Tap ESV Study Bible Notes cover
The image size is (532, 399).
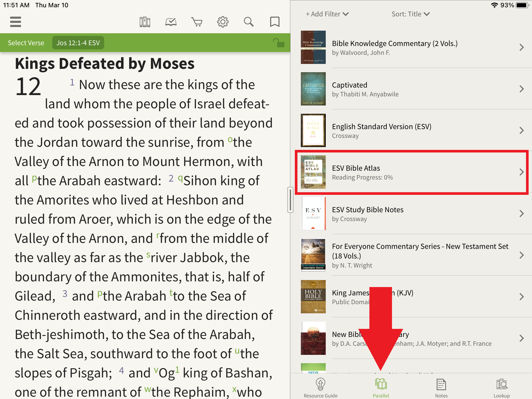pyautogui.click(x=313, y=214)
